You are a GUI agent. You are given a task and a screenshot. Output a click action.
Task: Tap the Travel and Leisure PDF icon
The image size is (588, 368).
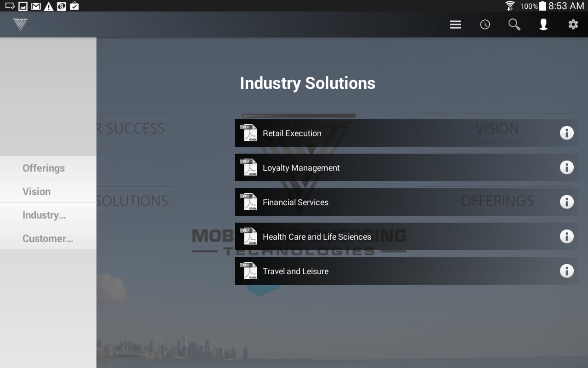click(x=249, y=271)
